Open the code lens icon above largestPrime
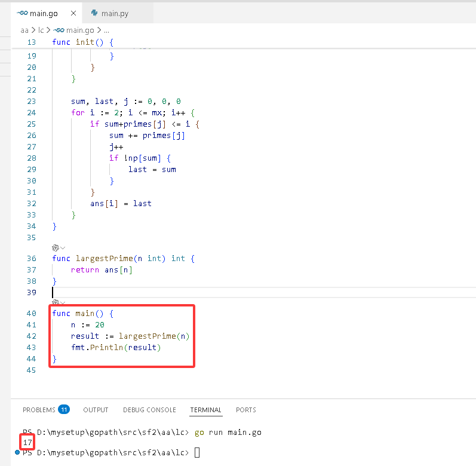The image size is (476, 466). (56, 248)
